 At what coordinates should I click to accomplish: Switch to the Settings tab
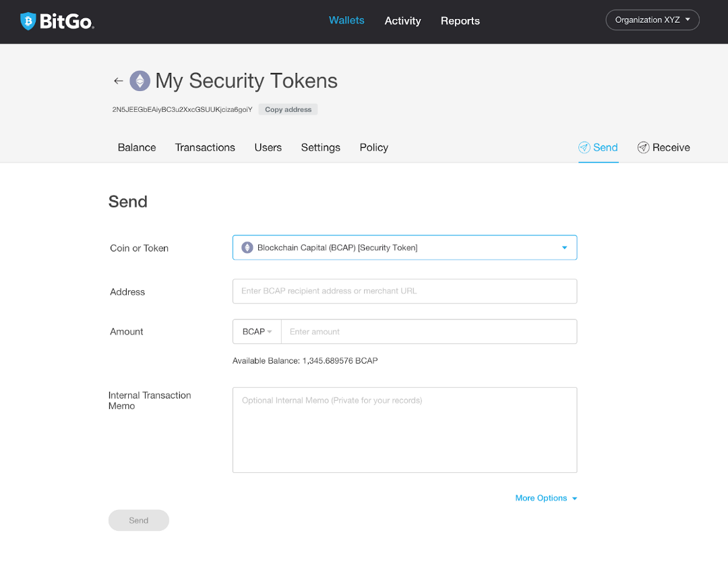point(320,147)
